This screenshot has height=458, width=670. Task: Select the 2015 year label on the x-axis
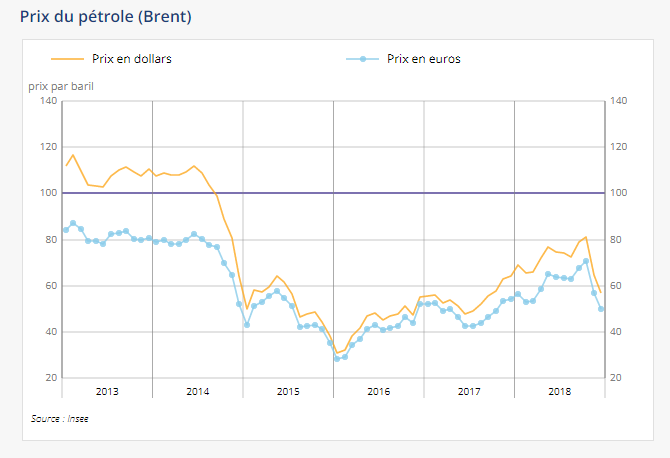288,390
